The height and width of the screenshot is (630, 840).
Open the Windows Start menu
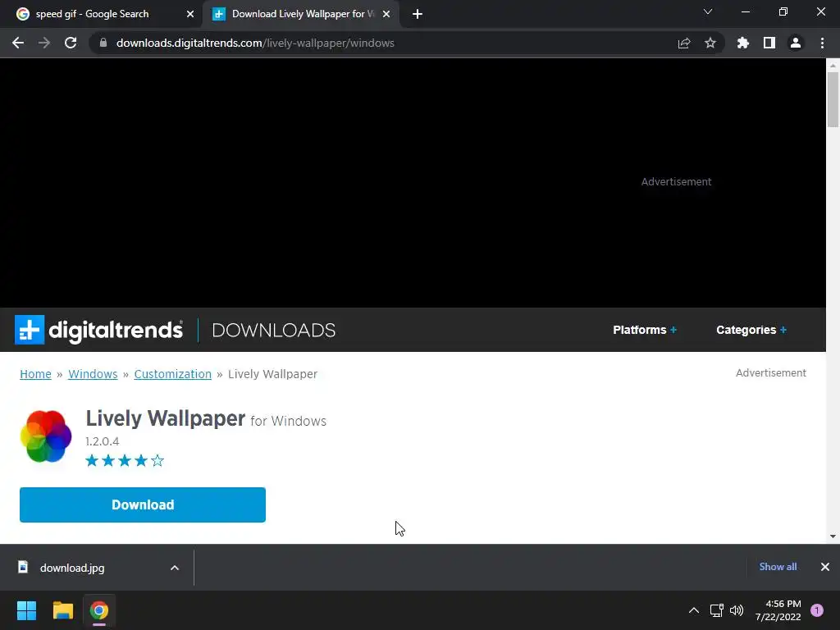click(26, 610)
